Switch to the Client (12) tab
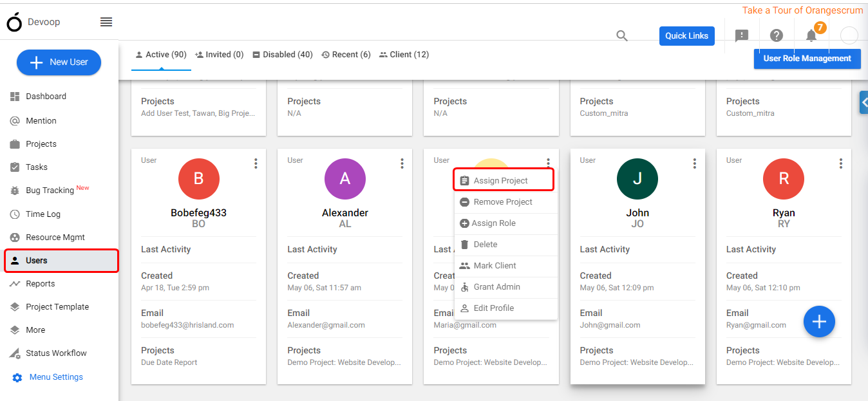 coord(404,55)
